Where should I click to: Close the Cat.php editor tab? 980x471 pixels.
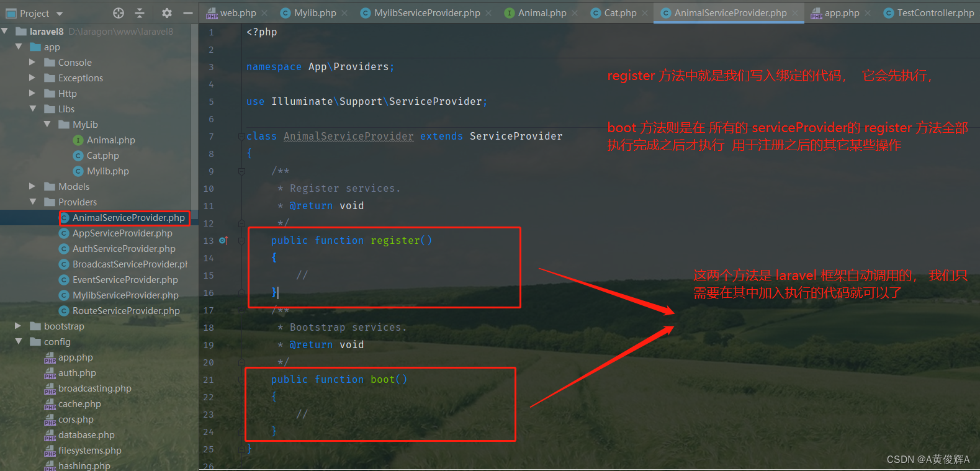click(645, 13)
